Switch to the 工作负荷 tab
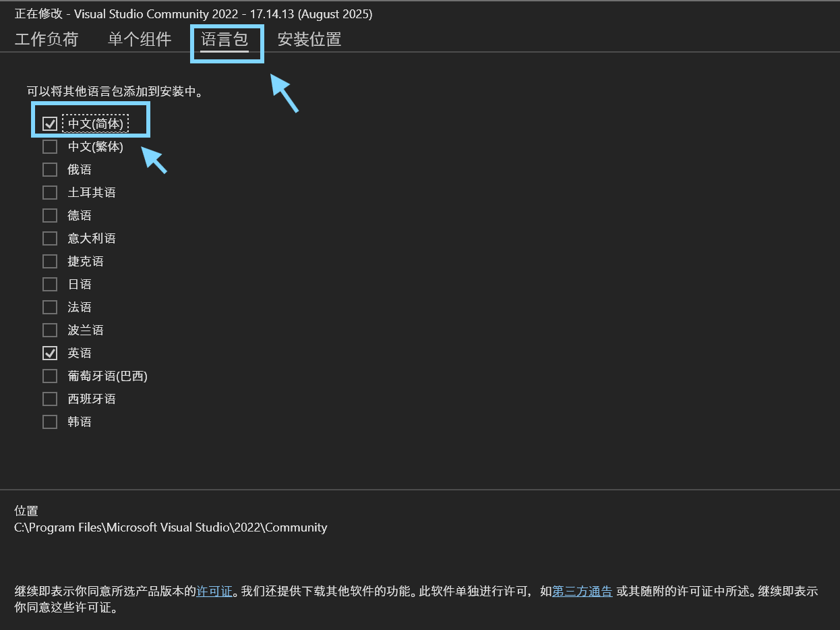Image resolution: width=840 pixels, height=630 pixels. point(46,39)
